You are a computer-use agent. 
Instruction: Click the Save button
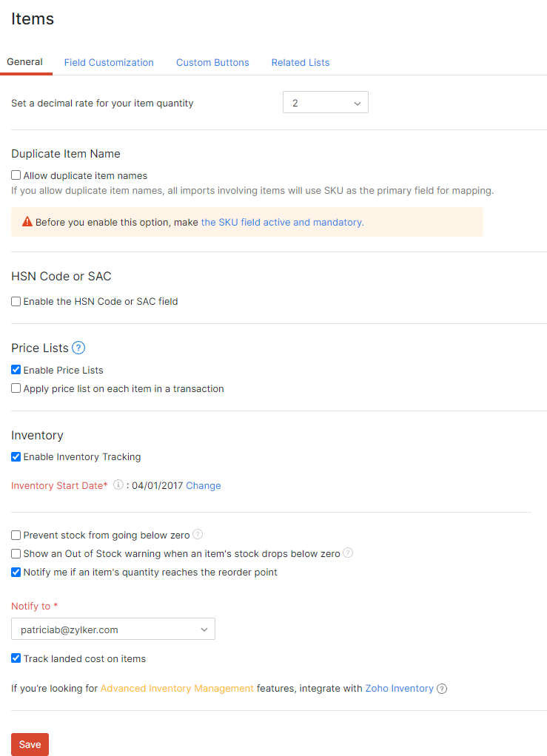point(30,744)
